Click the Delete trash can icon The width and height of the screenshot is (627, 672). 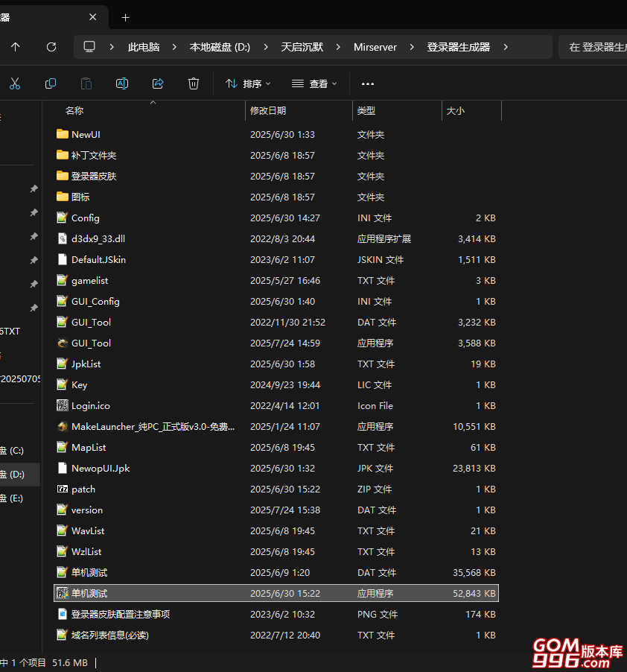[194, 83]
